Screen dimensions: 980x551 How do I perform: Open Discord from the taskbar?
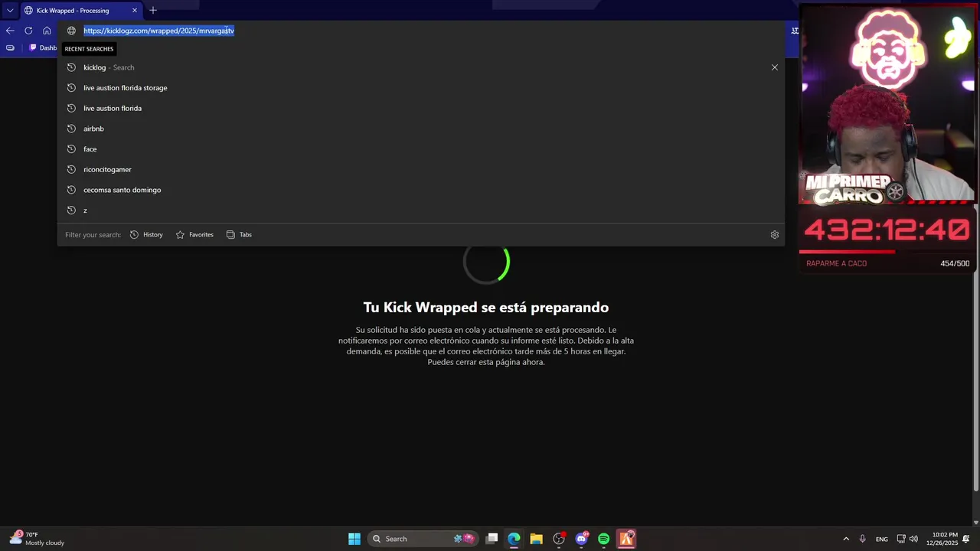pyautogui.click(x=582, y=539)
